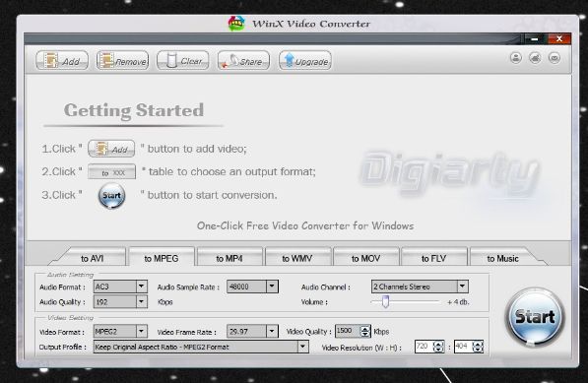The height and width of the screenshot is (383, 588).
Task: Adjust the Volume slider handle
Action: tap(385, 301)
